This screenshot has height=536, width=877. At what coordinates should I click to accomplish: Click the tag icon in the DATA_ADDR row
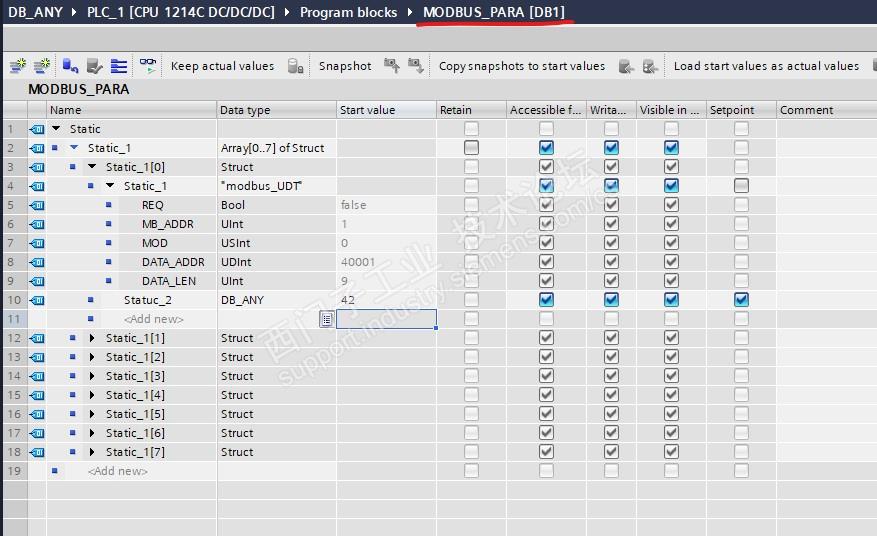click(x=37, y=262)
